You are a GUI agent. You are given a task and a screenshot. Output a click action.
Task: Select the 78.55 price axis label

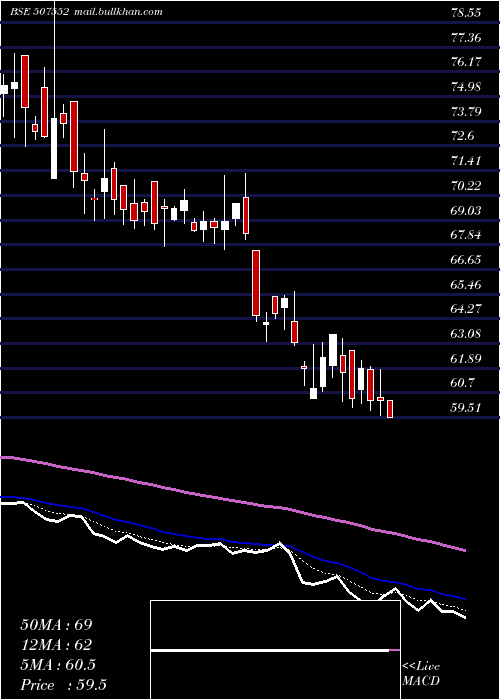tap(466, 12)
